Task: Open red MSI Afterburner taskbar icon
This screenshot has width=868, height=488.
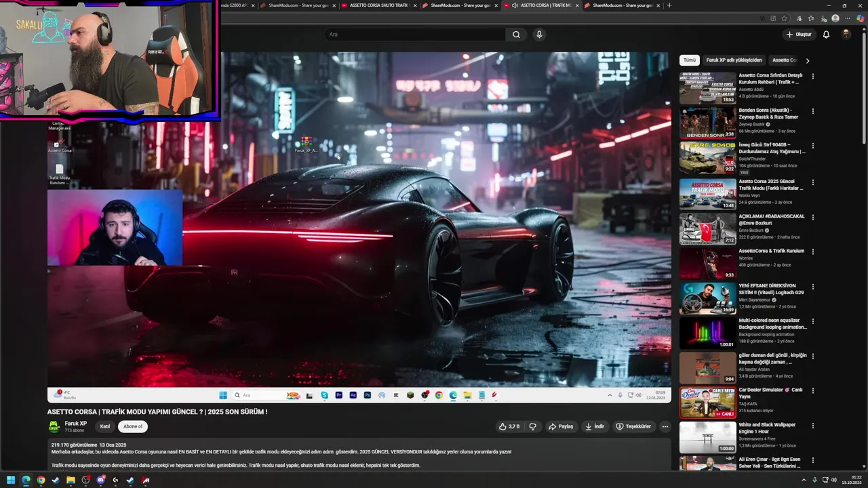Action: pos(145,480)
